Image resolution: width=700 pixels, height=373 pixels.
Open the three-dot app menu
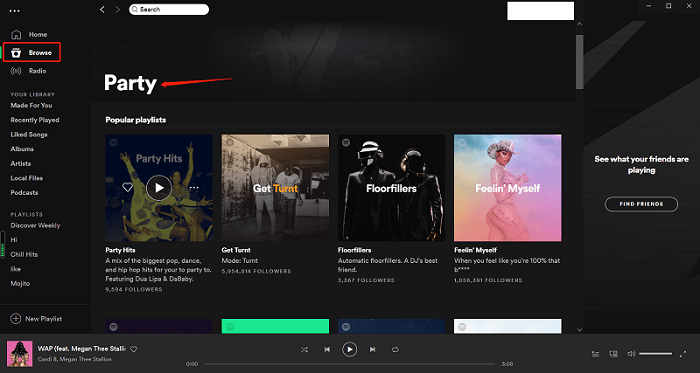coord(15,11)
